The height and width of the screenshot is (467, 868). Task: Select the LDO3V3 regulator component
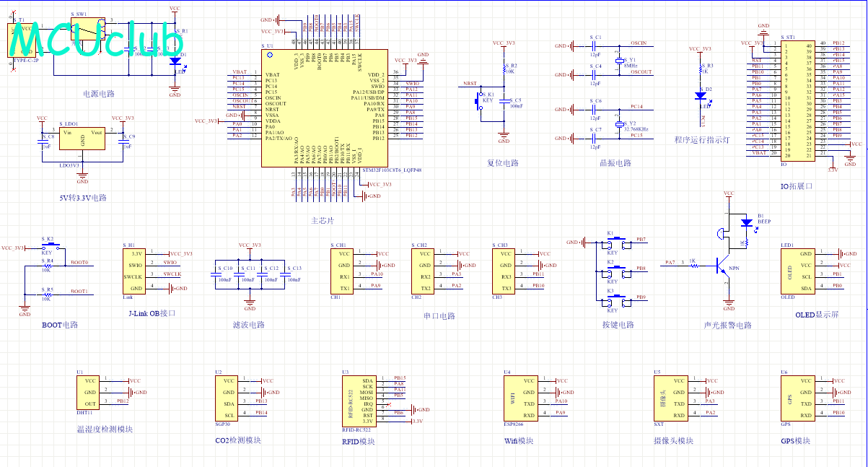click(82, 139)
